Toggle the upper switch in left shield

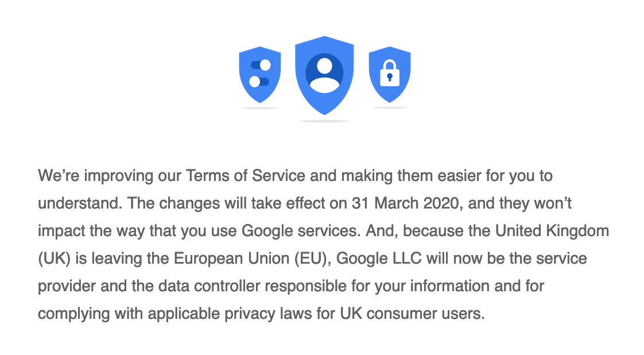pos(261,65)
